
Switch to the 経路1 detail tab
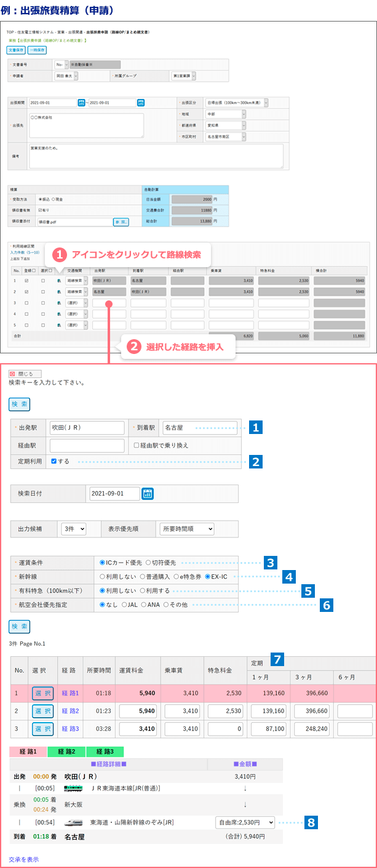pos(27,752)
